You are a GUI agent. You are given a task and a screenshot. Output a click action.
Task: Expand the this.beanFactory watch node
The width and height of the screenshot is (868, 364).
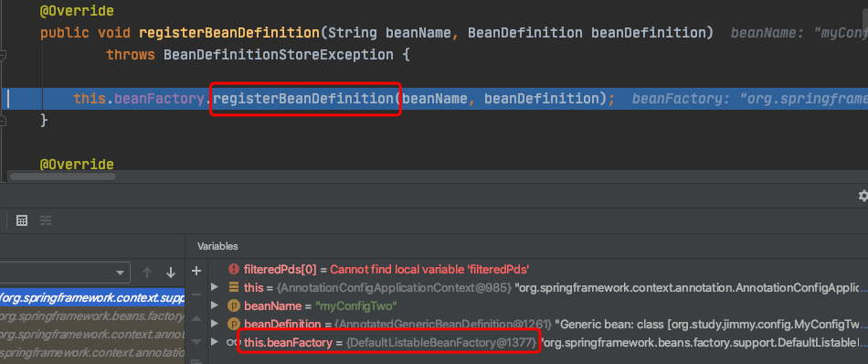click(215, 342)
